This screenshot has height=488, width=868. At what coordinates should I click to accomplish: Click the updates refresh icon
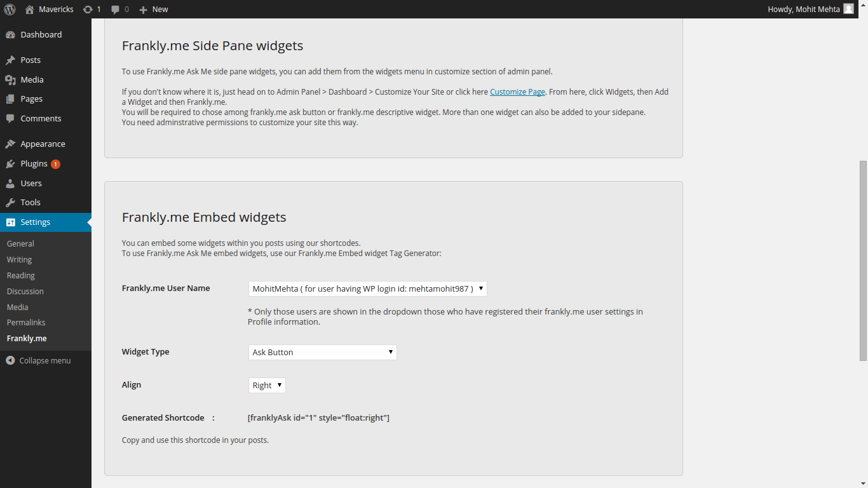pyautogui.click(x=88, y=9)
